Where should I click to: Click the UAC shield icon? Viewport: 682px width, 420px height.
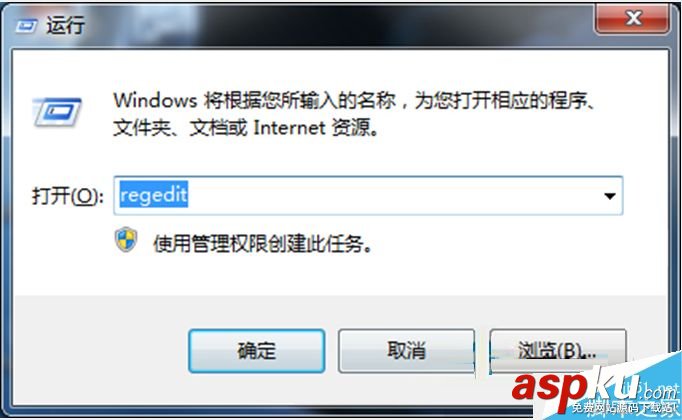click(126, 240)
